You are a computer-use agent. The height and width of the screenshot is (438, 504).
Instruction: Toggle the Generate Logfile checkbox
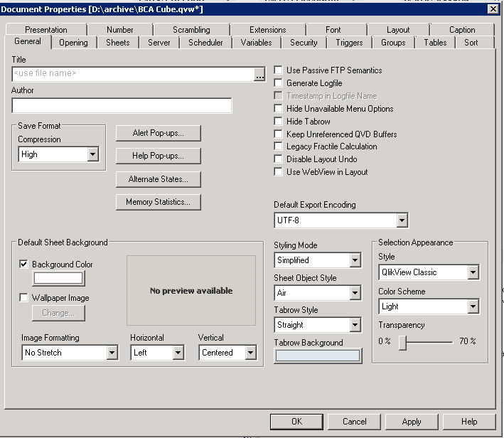(x=279, y=83)
